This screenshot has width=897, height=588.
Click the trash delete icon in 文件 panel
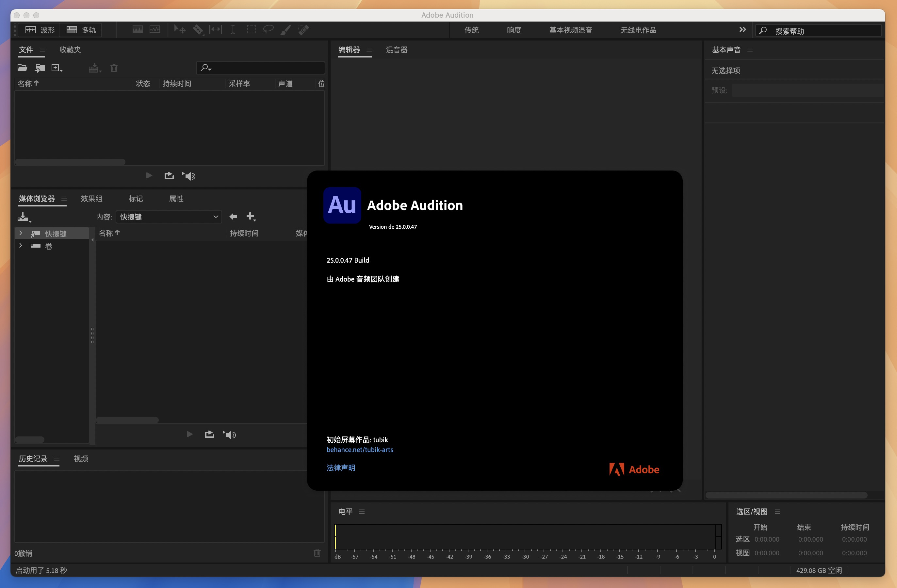tap(114, 68)
